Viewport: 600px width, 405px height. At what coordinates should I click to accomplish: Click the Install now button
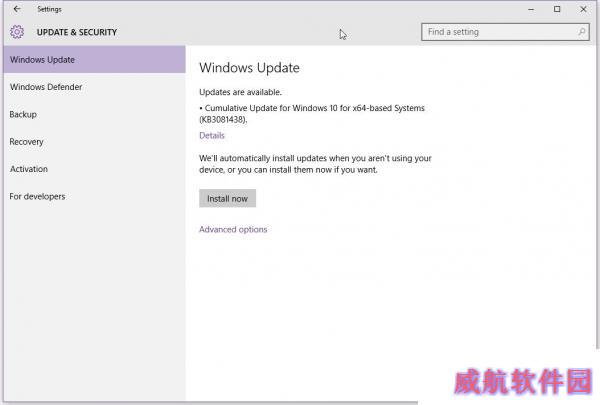(227, 198)
